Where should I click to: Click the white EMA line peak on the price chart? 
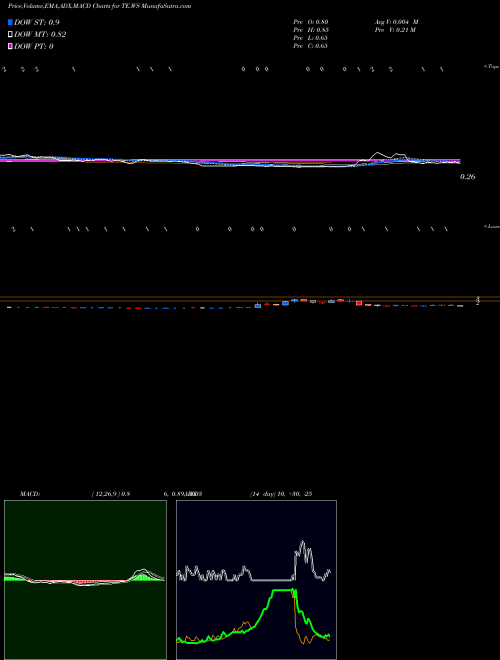click(x=378, y=153)
